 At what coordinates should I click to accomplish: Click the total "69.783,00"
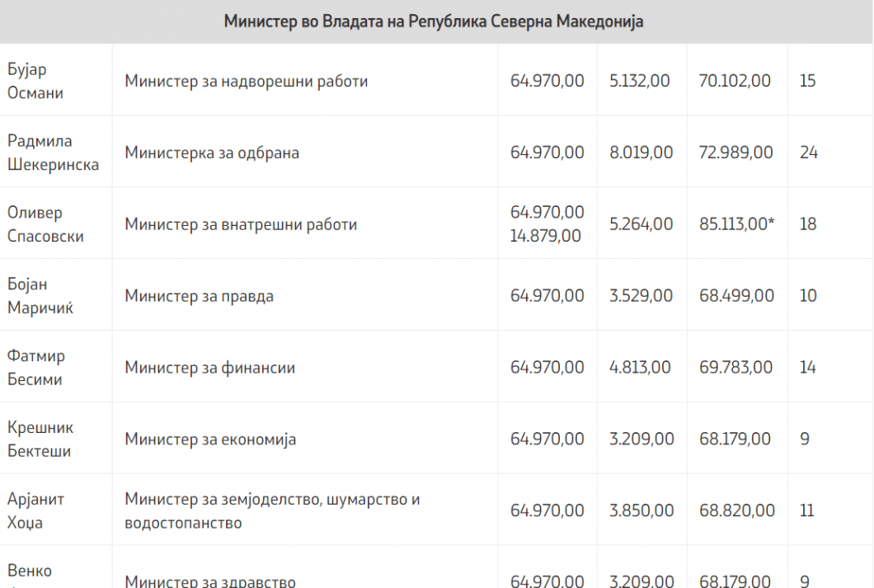735,367
